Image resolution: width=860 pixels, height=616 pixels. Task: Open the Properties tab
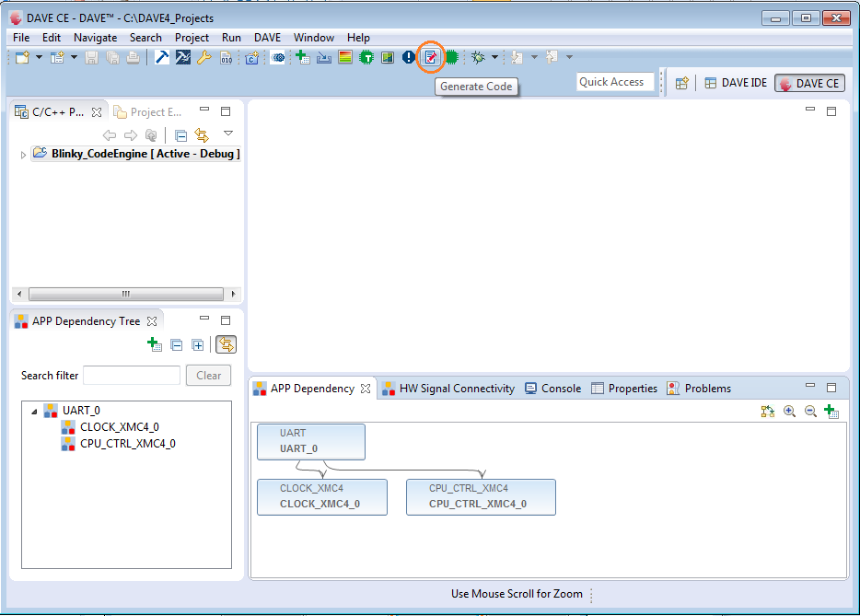pos(624,389)
